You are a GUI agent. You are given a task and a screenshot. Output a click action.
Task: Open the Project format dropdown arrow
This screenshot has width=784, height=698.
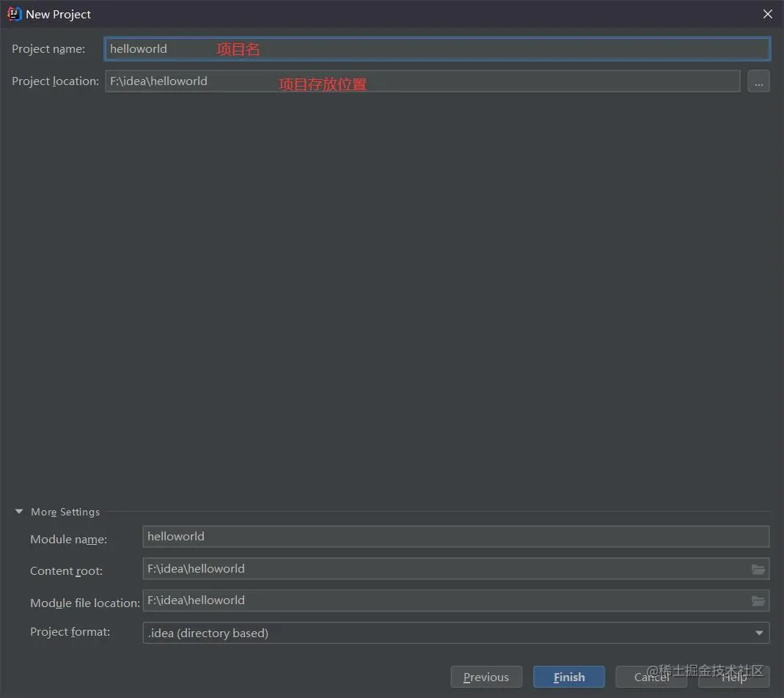[x=760, y=632]
